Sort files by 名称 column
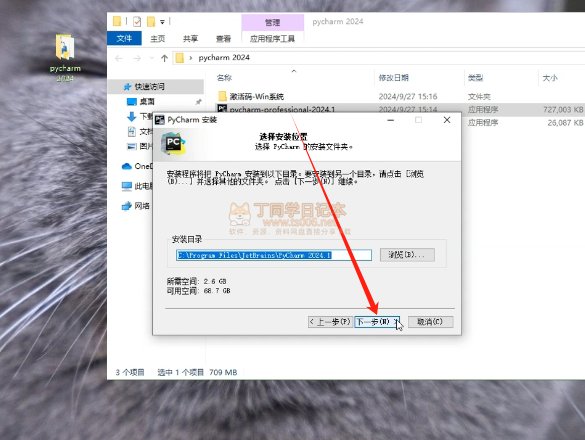 pyautogui.click(x=224, y=78)
